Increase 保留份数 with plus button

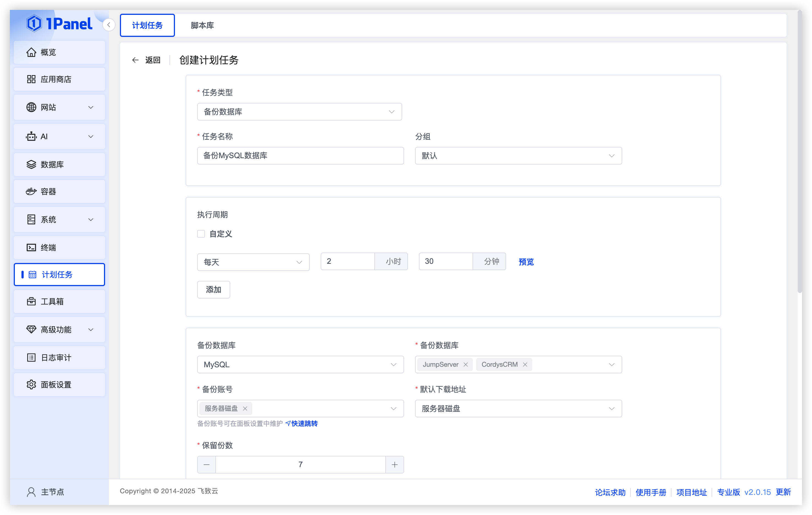tap(394, 465)
